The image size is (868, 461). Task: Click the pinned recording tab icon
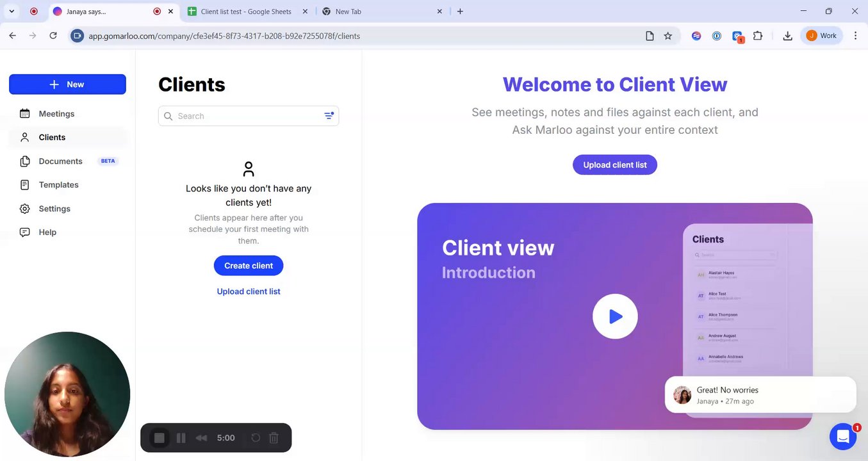coord(34,12)
